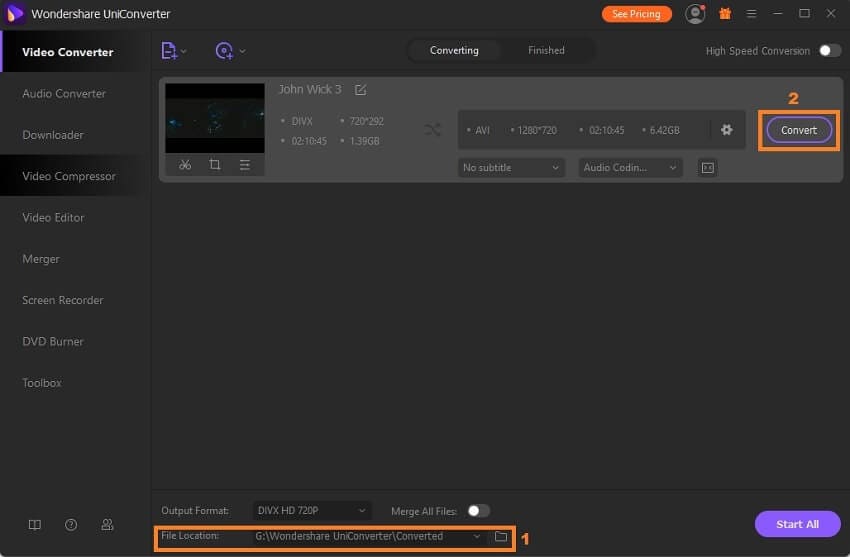Viewport: 850px width, 557px height.
Task: Click the Start All button
Action: pos(797,524)
